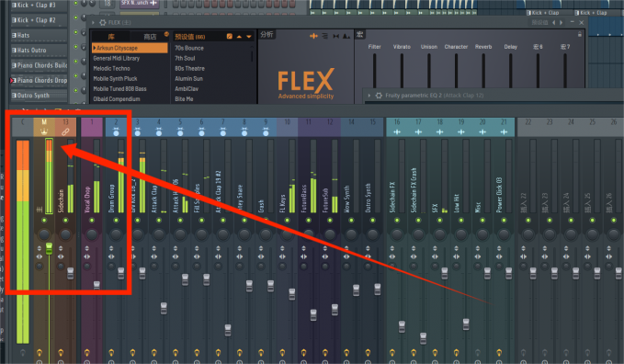This screenshot has width=624, height=364.
Task: Mute the Drum Group mixer track
Action: click(116, 221)
